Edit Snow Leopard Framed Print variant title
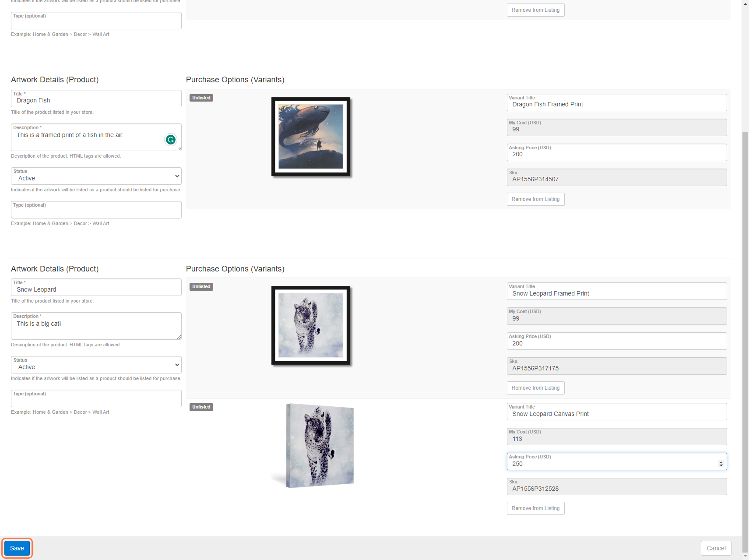 point(617,291)
